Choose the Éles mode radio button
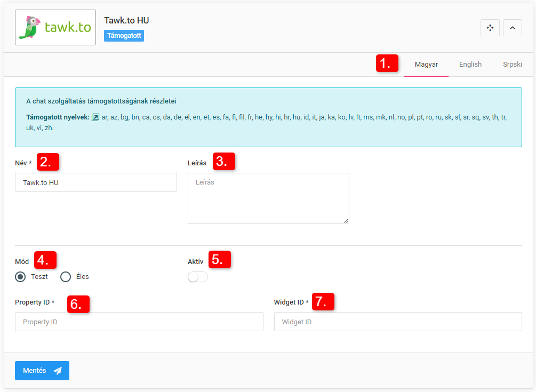 (66, 277)
